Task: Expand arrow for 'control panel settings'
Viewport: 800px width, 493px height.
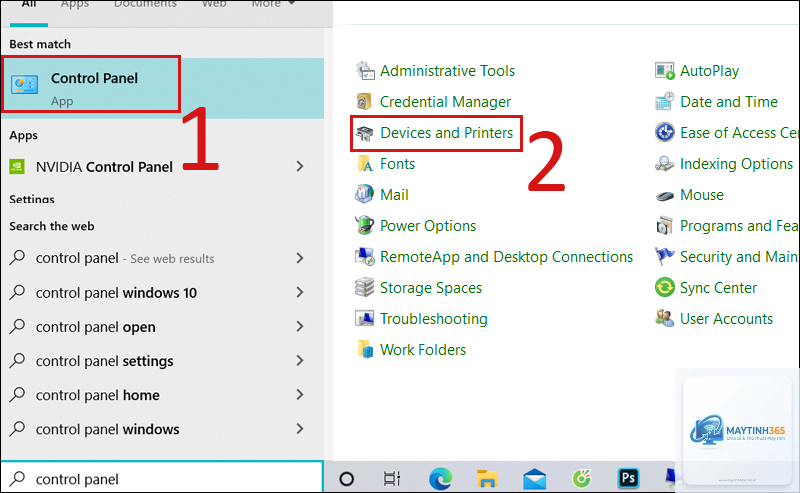Action: 300,361
